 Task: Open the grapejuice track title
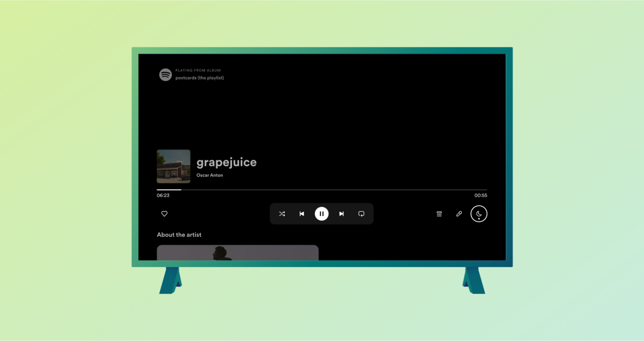(226, 162)
